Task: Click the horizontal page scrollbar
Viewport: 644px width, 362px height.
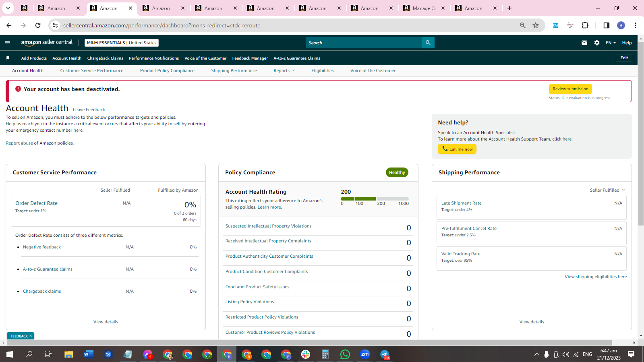Action: click(309, 343)
